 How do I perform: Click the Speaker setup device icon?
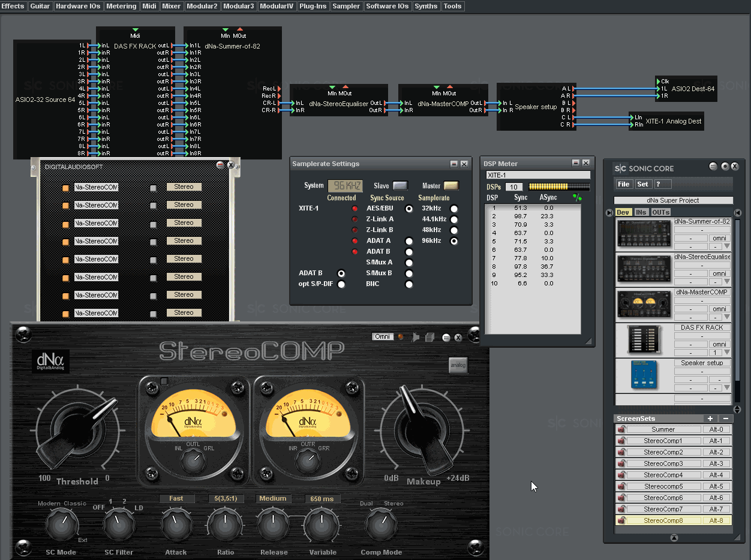[644, 375]
